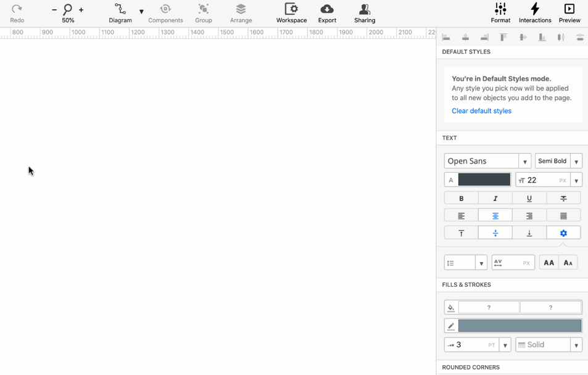The image size is (588, 375).
Task: Open the Open Sans font family dropdown
Action: [x=524, y=160]
